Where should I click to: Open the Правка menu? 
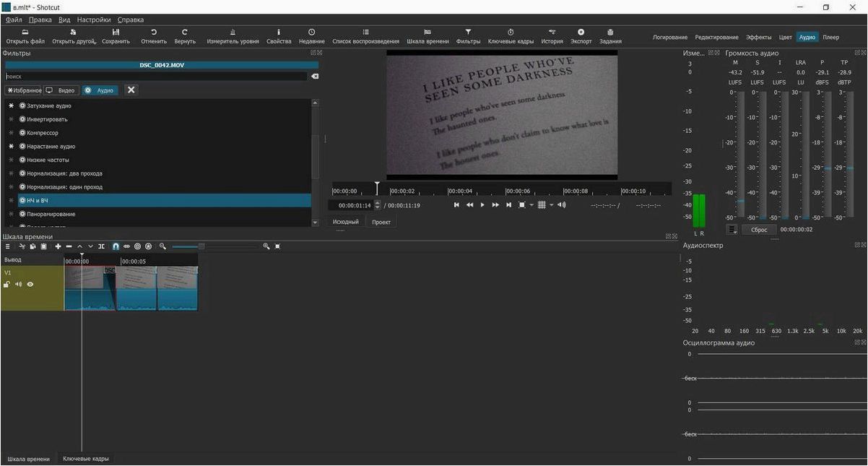click(x=40, y=20)
